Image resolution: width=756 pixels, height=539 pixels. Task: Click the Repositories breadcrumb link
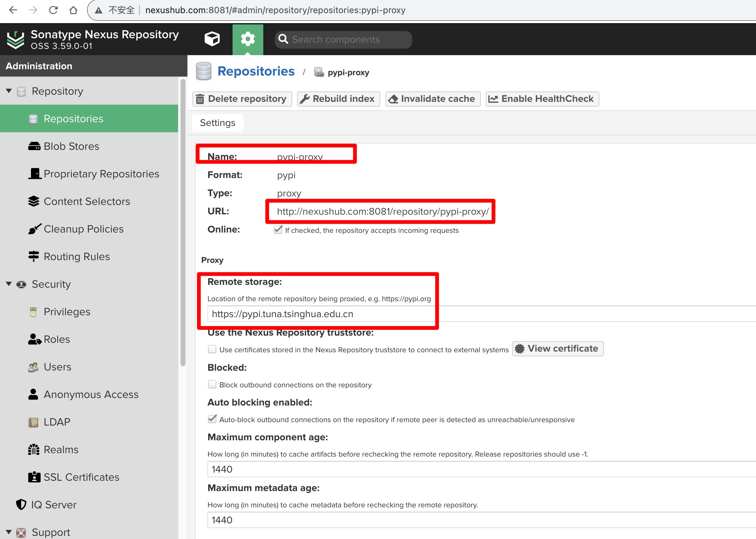pyautogui.click(x=256, y=71)
